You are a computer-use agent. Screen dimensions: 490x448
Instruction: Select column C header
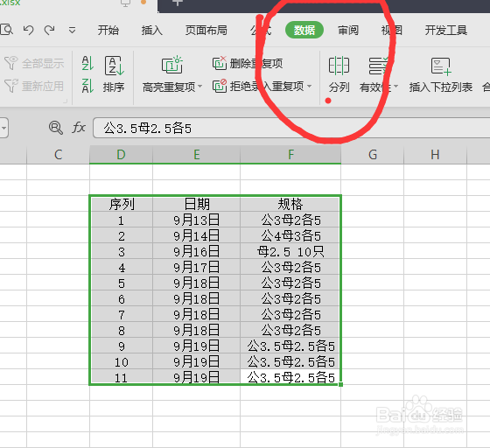(58, 154)
